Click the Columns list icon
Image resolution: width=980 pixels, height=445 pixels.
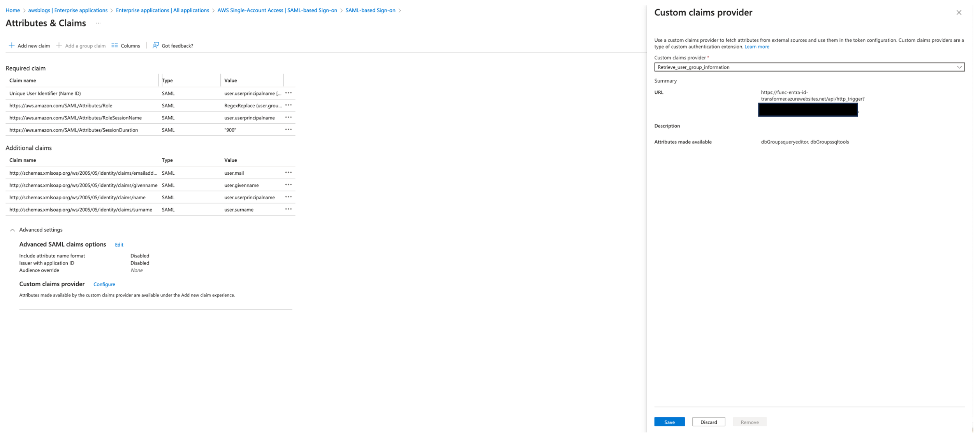pos(114,46)
